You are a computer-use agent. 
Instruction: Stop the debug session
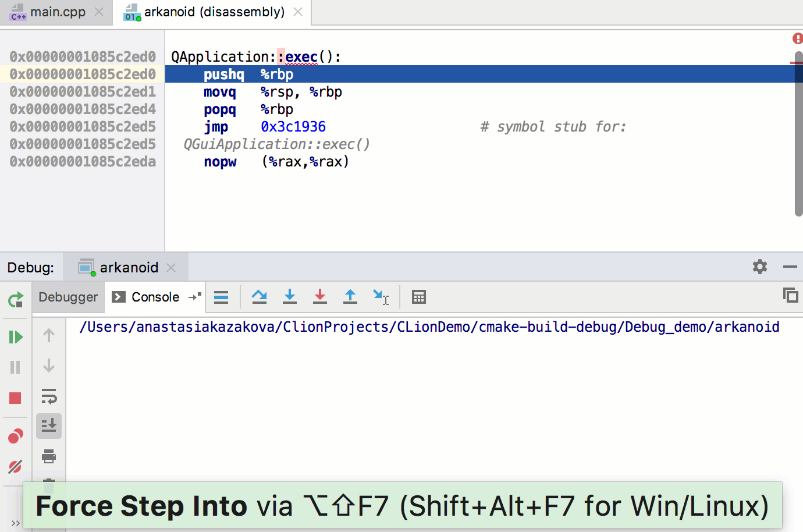click(15, 398)
